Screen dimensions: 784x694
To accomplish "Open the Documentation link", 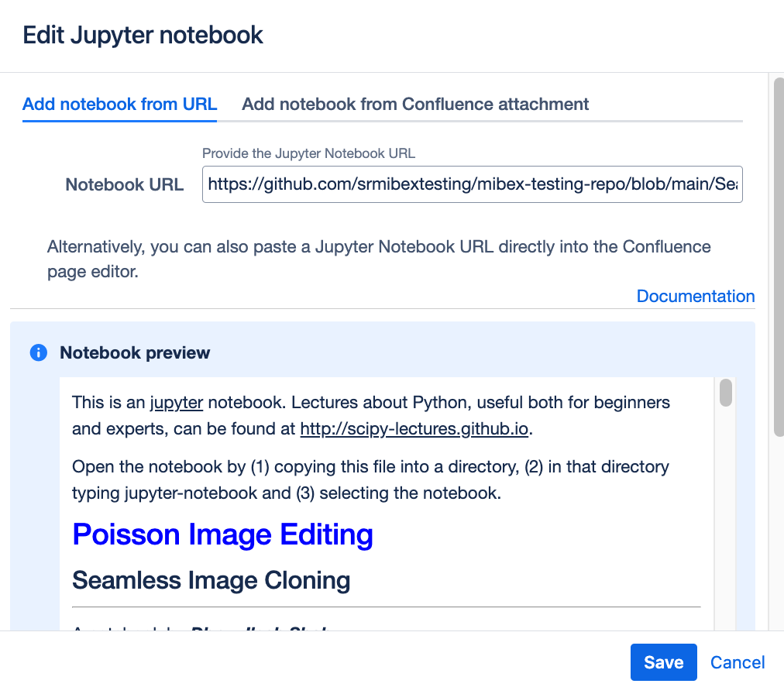I will tap(695, 296).
